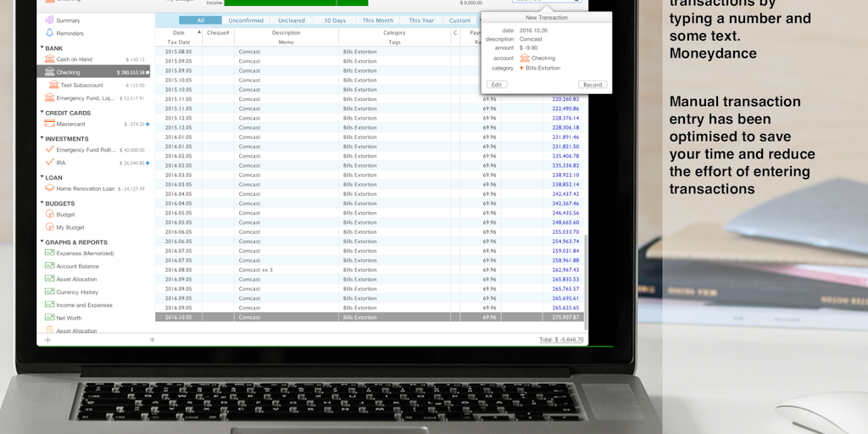Select the IRA investment icon

pyautogui.click(x=50, y=162)
